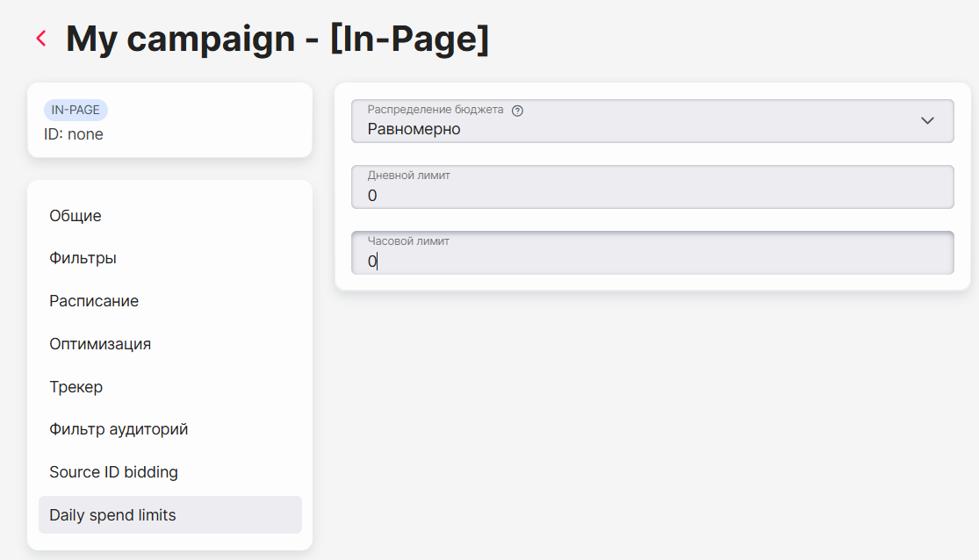Click the IN-PAGE campaign type badge
979x560 pixels.
76,110
